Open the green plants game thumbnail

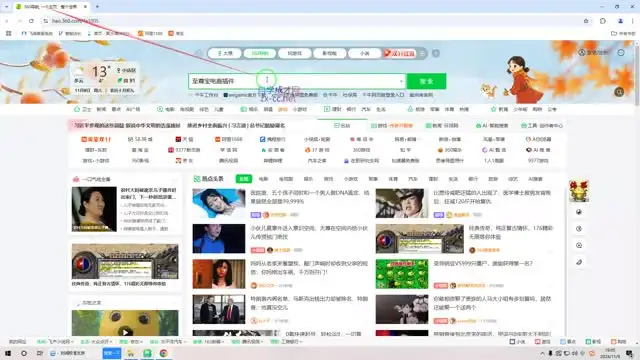click(x=402, y=274)
